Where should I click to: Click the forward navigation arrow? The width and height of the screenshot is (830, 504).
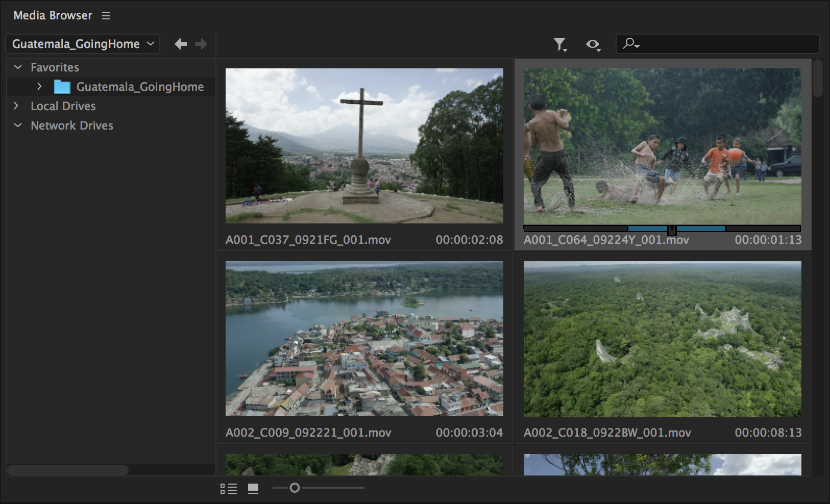tap(201, 44)
